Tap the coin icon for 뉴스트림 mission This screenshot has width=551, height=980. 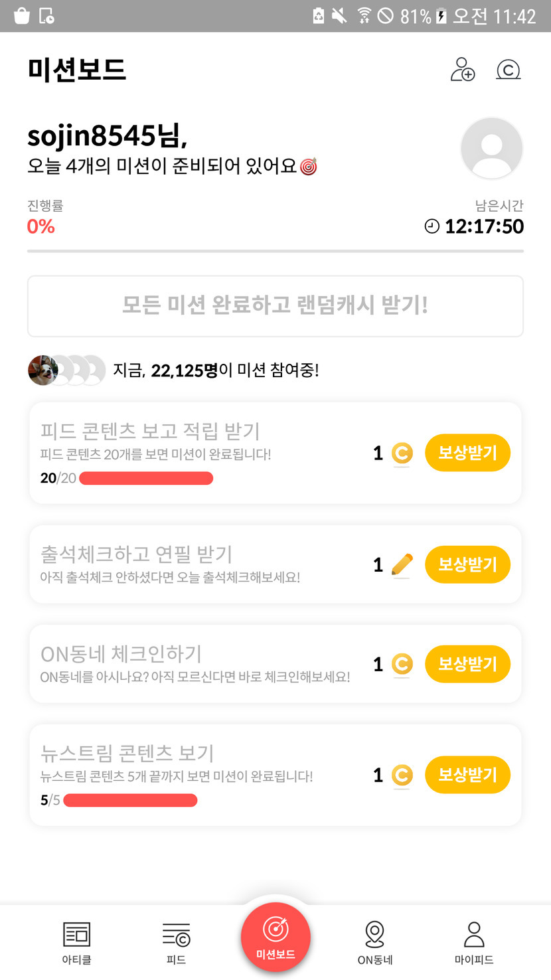(x=402, y=775)
